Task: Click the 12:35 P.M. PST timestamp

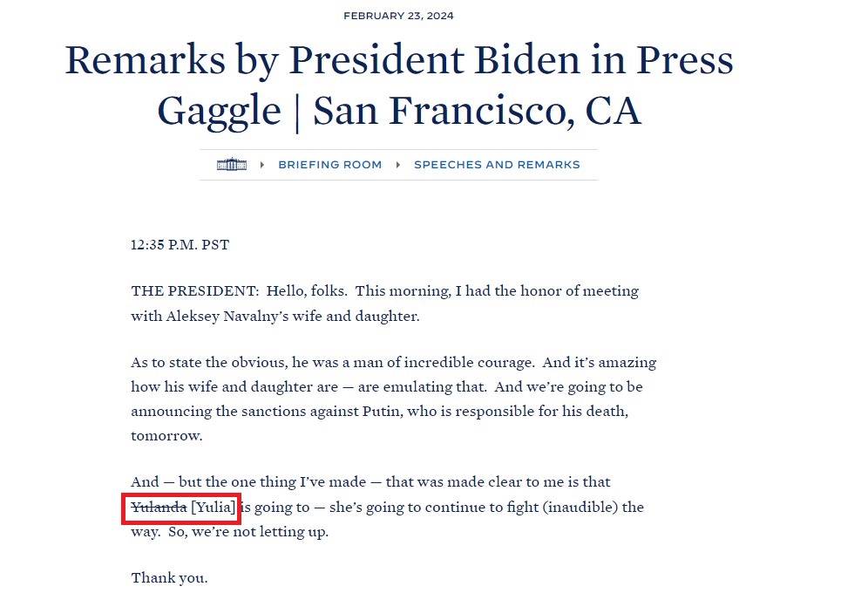Action: [x=180, y=245]
